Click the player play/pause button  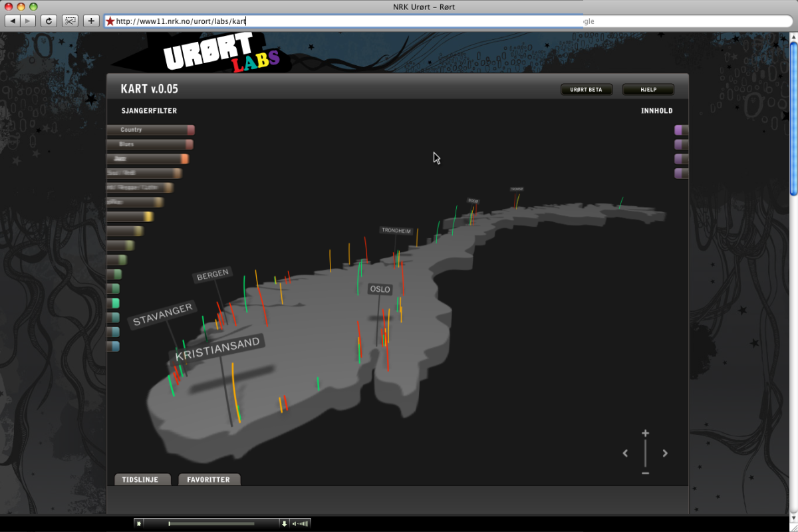pos(139,524)
